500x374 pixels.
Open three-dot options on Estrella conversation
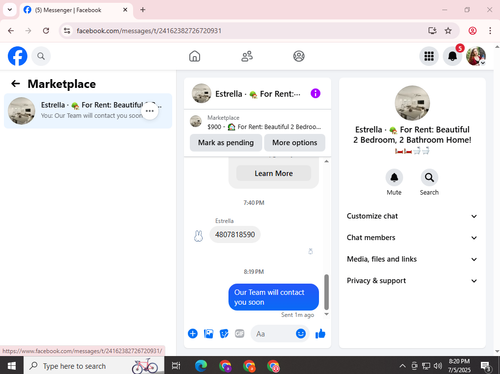(x=150, y=111)
